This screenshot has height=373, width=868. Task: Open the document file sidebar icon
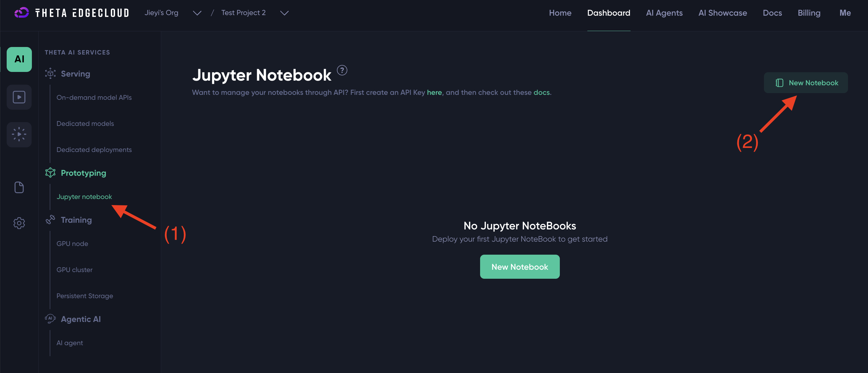coord(19,187)
